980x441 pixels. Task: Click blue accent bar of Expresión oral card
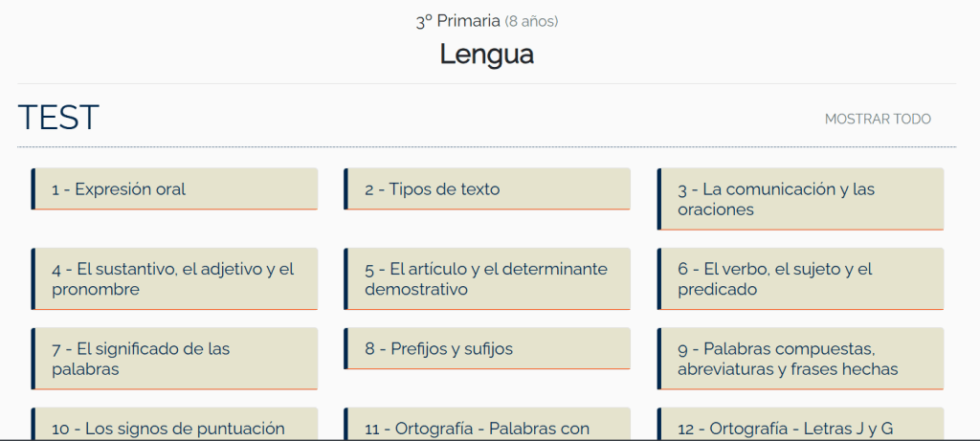click(33, 189)
